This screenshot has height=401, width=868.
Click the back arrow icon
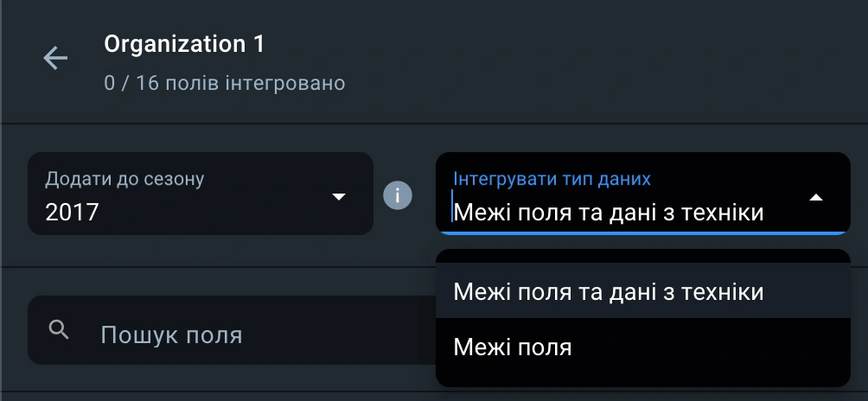pos(55,59)
